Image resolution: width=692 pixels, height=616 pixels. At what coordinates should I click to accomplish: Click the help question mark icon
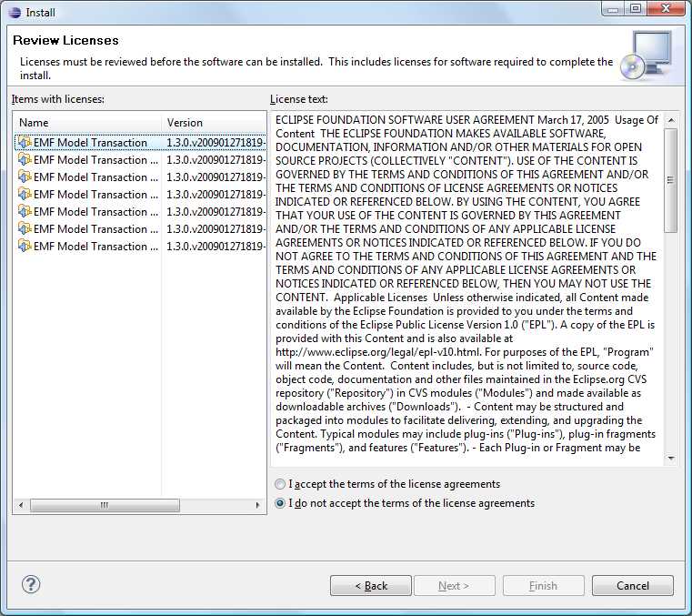[31, 584]
